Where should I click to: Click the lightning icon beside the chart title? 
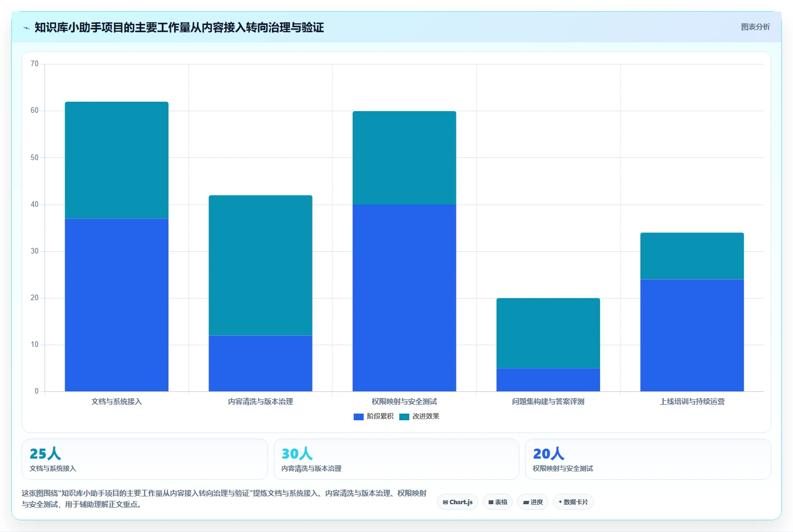26,28
